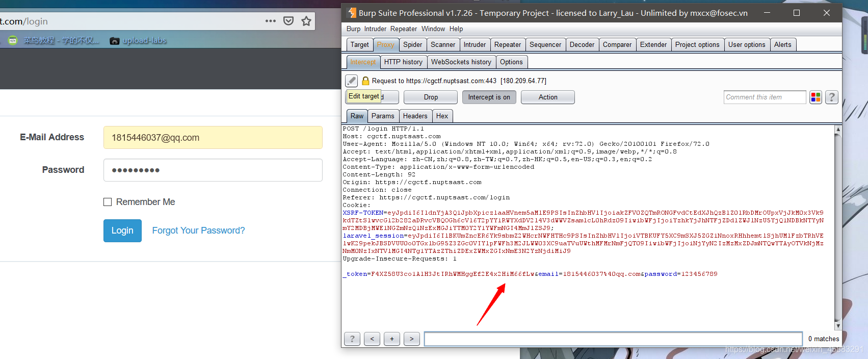Open the Project options tab
Image resolution: width=868 pixels, height=359 pixels.
tap(697, 45)
